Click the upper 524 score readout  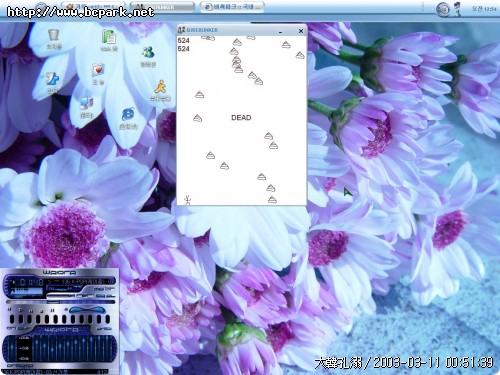pos(183,40)
